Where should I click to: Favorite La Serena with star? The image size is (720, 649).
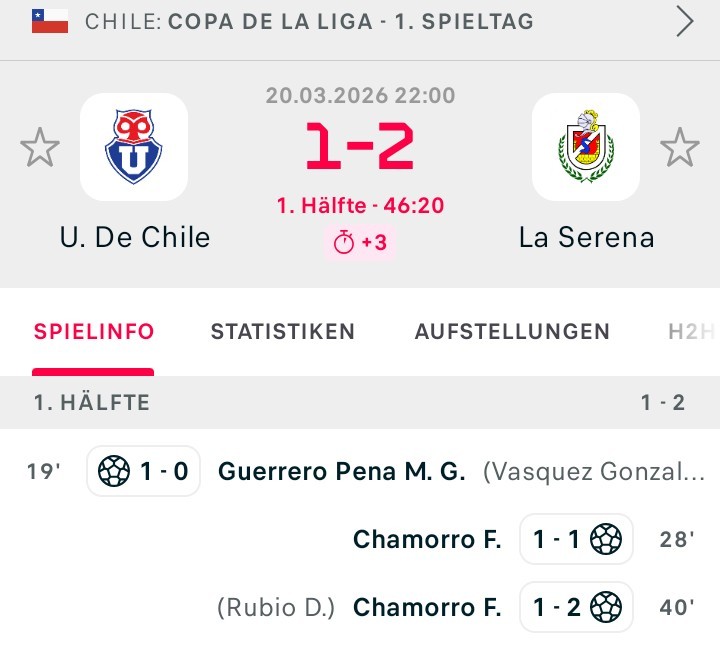(680, 148)
